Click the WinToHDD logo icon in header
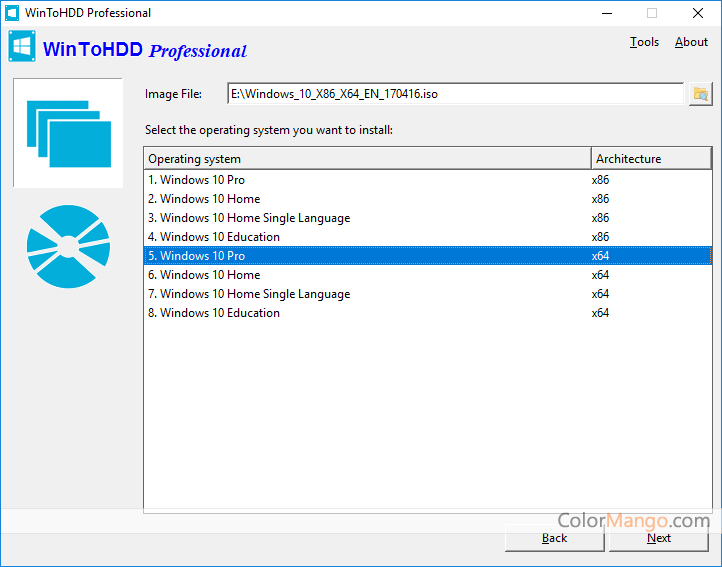 22,48
